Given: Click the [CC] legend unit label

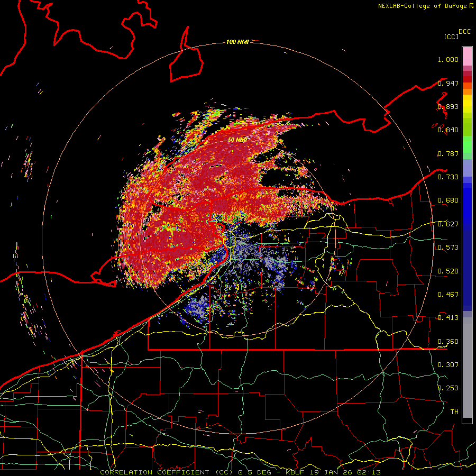Looking at the screenshot, I should pos(451,36).
